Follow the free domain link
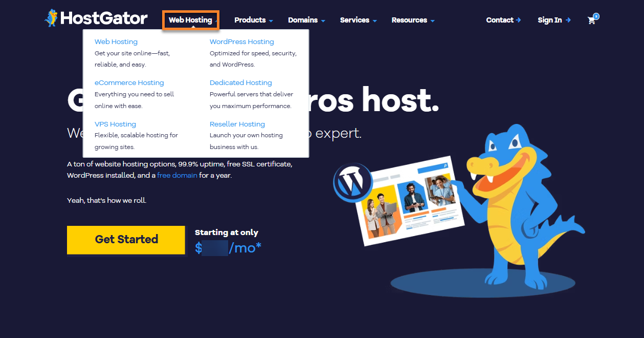Viewport: 644px width, 338px height. [x=177, y=176]
